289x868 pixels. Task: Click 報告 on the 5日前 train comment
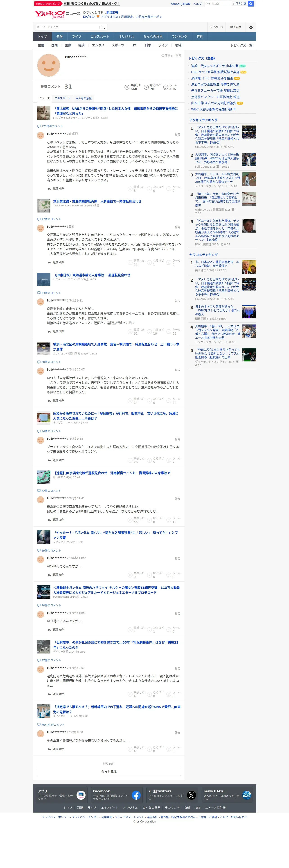[x=177, y=227]
